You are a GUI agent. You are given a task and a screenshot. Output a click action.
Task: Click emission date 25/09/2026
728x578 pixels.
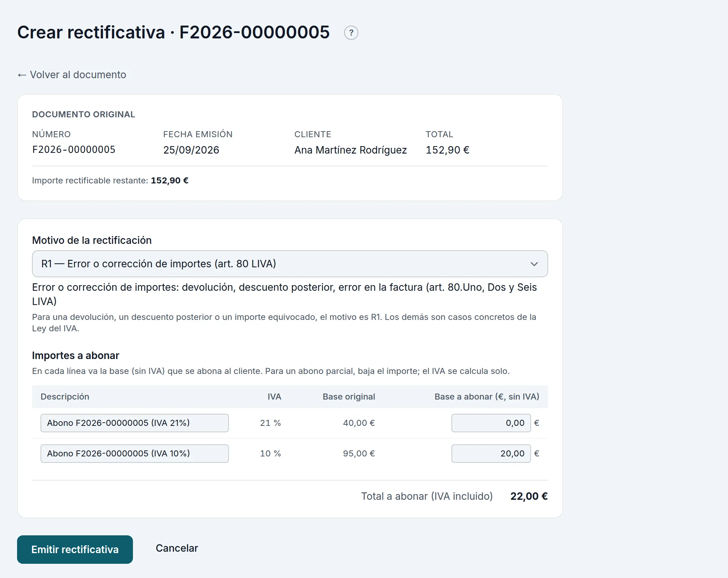191,150
